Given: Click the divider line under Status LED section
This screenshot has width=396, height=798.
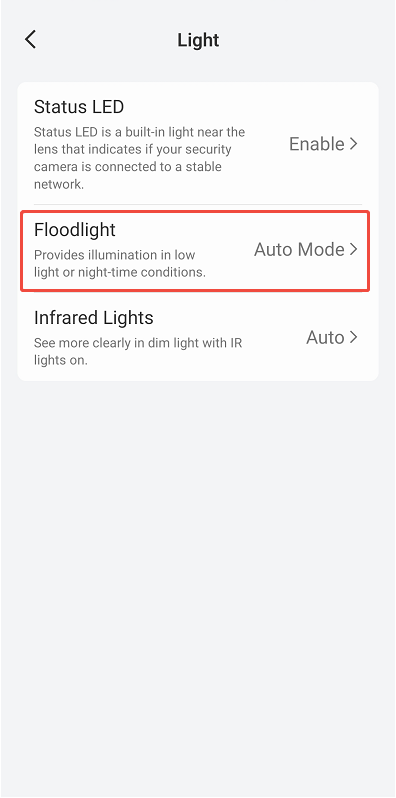Looking at the screenshot, I should point(198,205).
